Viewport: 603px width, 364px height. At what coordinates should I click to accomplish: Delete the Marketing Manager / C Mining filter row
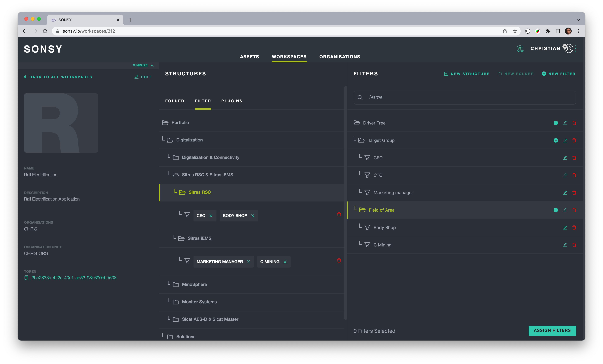(x=339, y=260)
